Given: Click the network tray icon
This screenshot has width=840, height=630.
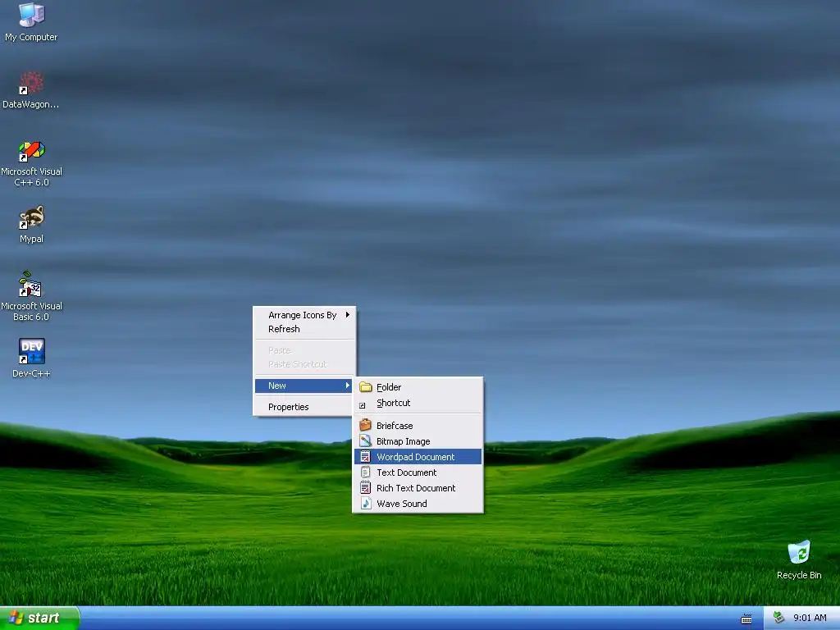Looking at the screenshot, I should click(x=779, y=618).
